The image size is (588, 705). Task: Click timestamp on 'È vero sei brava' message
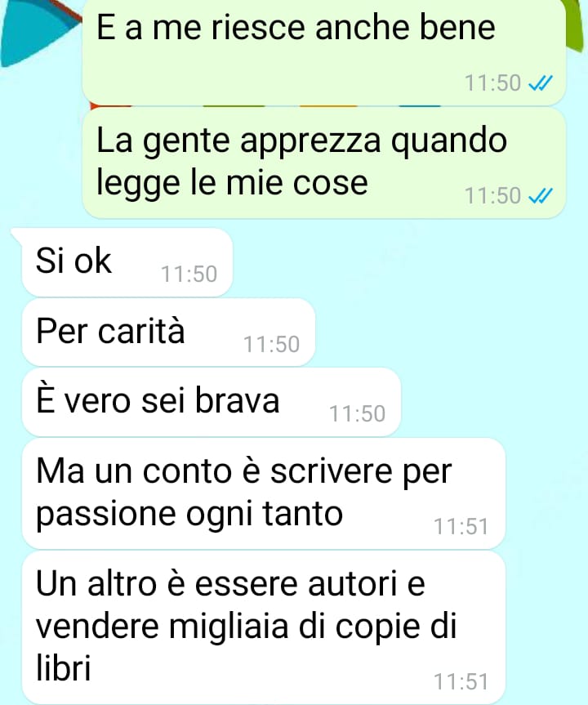tap(358, 413)
